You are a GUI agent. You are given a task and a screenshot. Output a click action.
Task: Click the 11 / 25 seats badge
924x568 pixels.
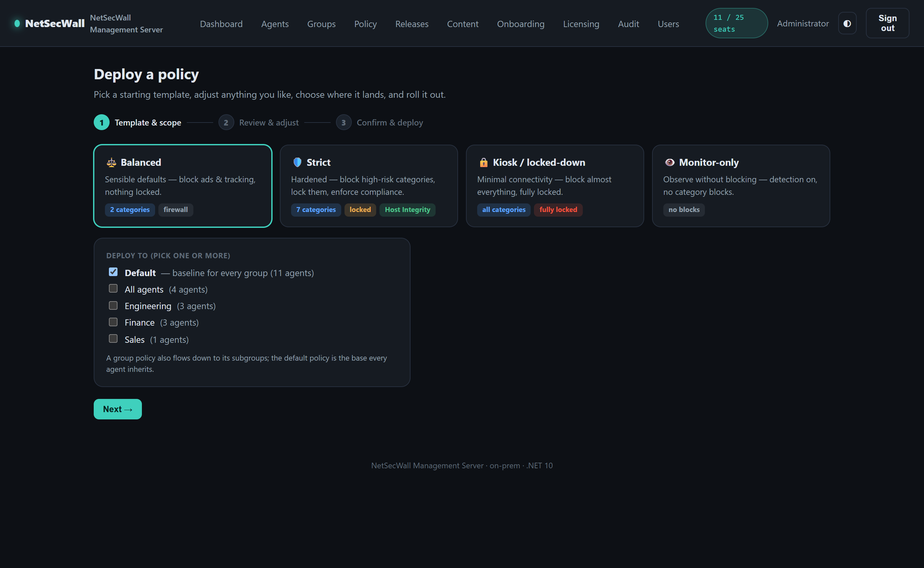tap(736, 23)
